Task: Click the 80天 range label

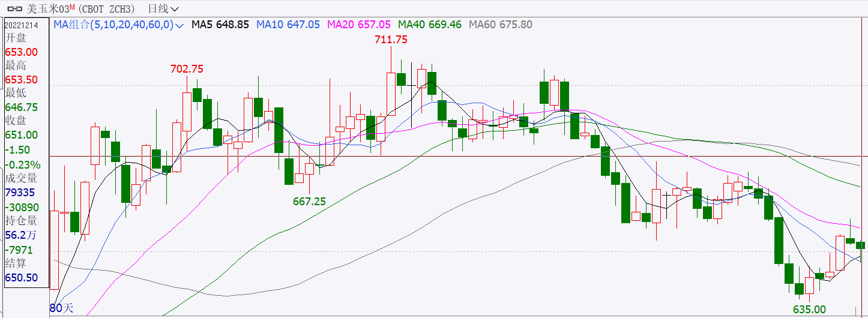Action: [61, 308]
